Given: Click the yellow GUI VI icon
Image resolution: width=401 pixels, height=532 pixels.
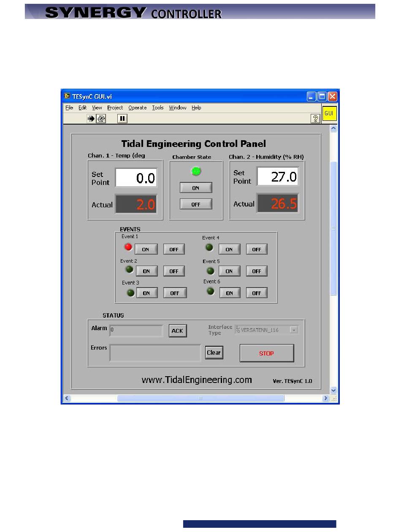Looking at the screenshot, I should coord(329,114).
